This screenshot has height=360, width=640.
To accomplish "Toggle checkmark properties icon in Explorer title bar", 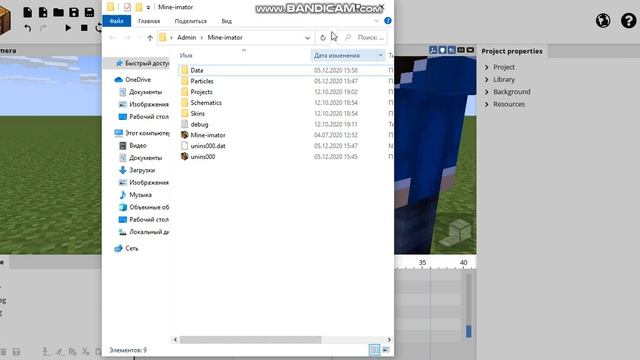I will [127, 7].
